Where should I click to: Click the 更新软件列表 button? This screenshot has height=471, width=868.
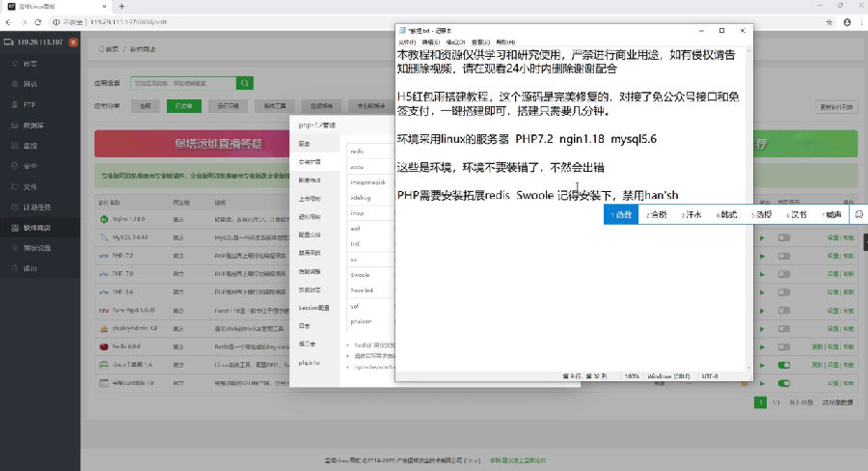click(836, 107)
